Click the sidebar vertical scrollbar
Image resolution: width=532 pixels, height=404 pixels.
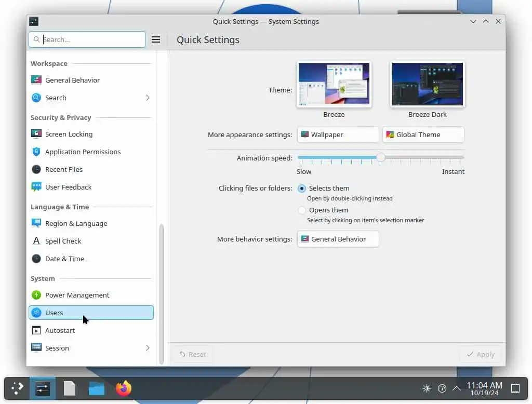pos(162,294)
